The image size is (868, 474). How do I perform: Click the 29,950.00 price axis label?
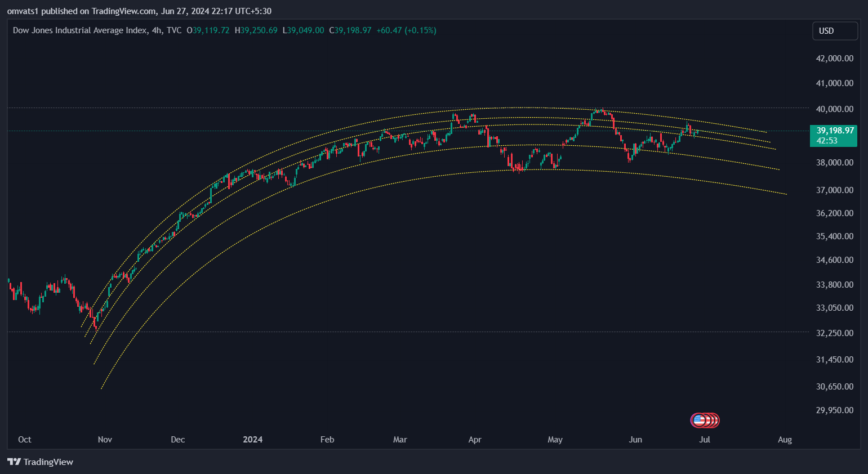(x=835, y=410)
